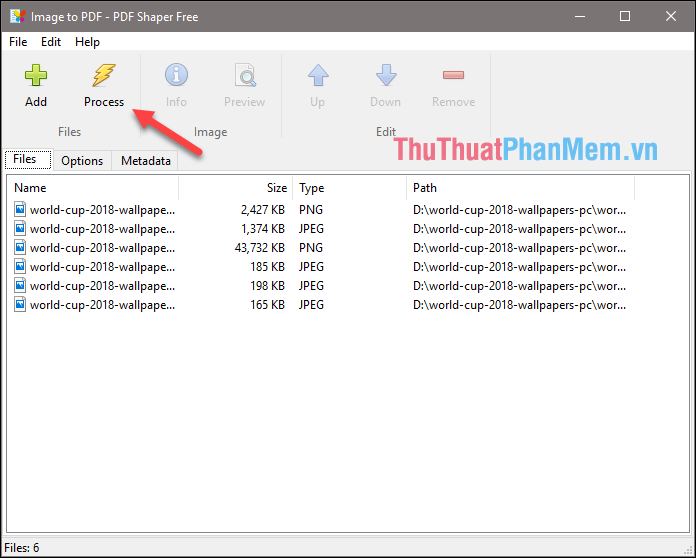Click file icon of the 43,732 KB row
This screenshot has height=558, width=696.
click(x=20, y=247)
